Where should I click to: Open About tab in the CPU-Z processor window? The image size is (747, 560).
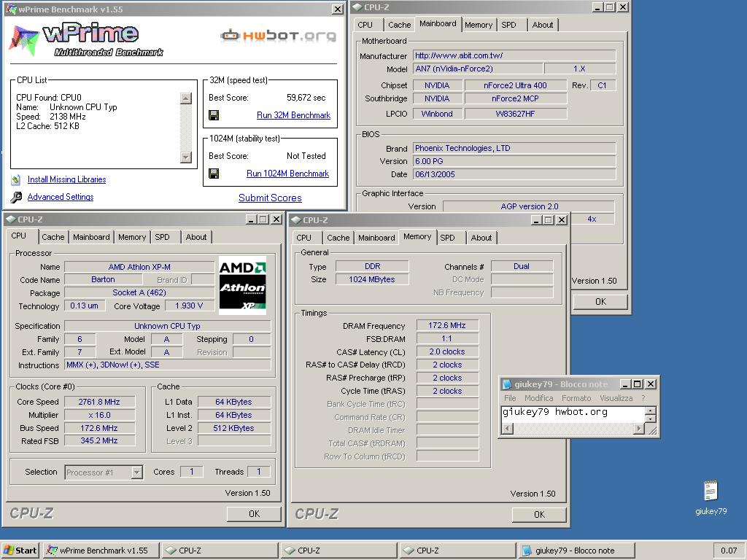coord(196,237)
